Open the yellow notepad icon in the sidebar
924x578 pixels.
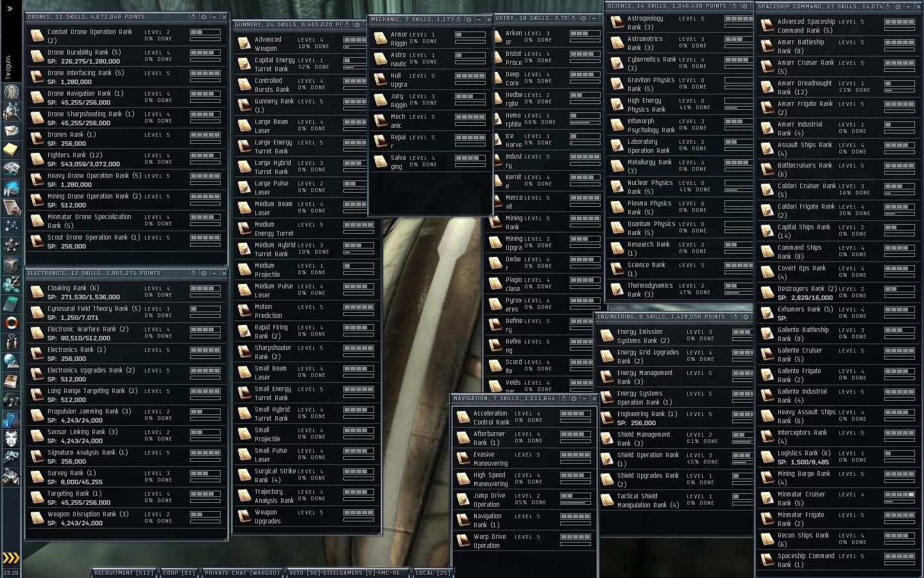[11, 150]
